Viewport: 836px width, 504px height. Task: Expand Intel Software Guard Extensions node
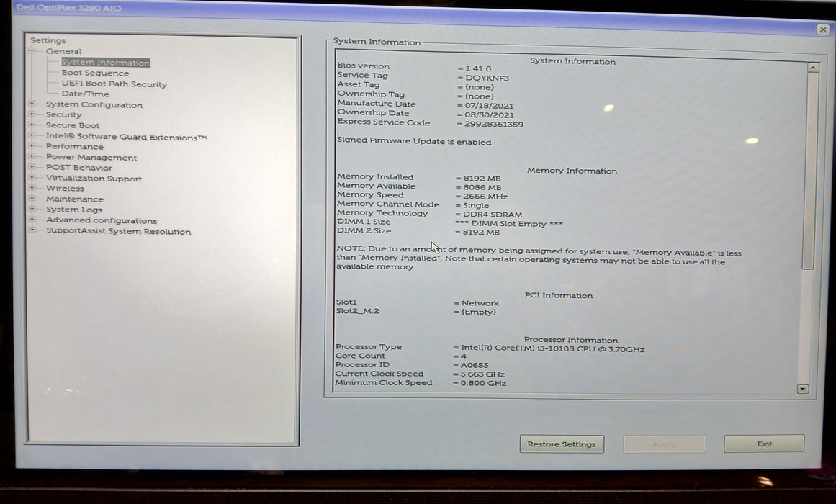[32, 136]
